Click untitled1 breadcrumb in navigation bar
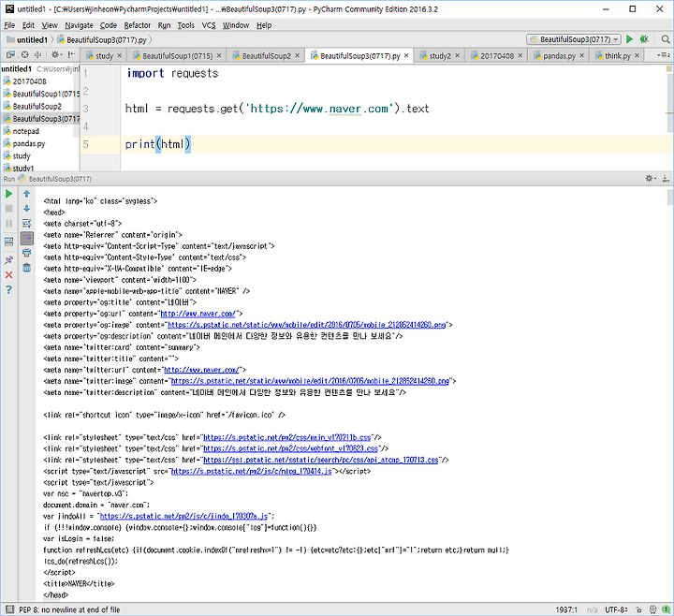674x616 pixels. coord(27,40)
